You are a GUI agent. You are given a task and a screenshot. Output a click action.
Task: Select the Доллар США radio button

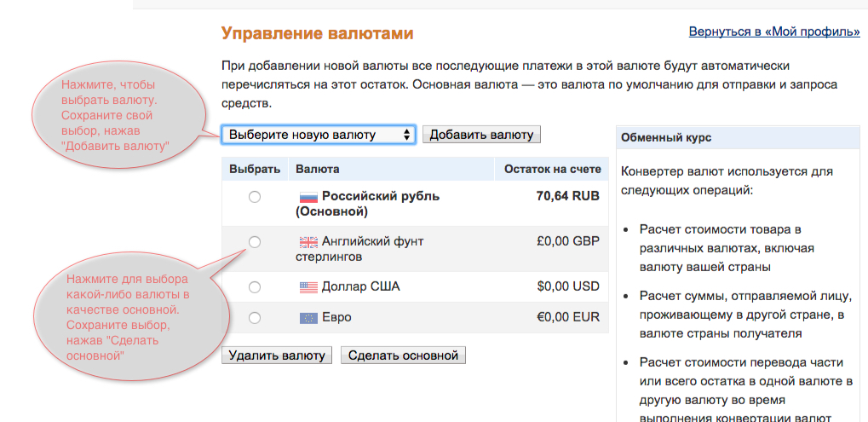255,286
